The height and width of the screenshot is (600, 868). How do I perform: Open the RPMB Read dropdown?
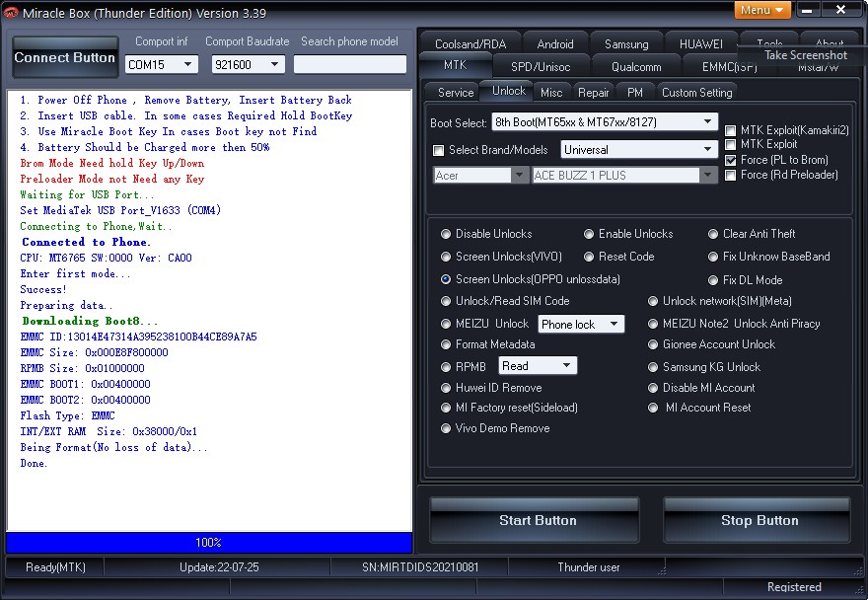coord(538,366)
